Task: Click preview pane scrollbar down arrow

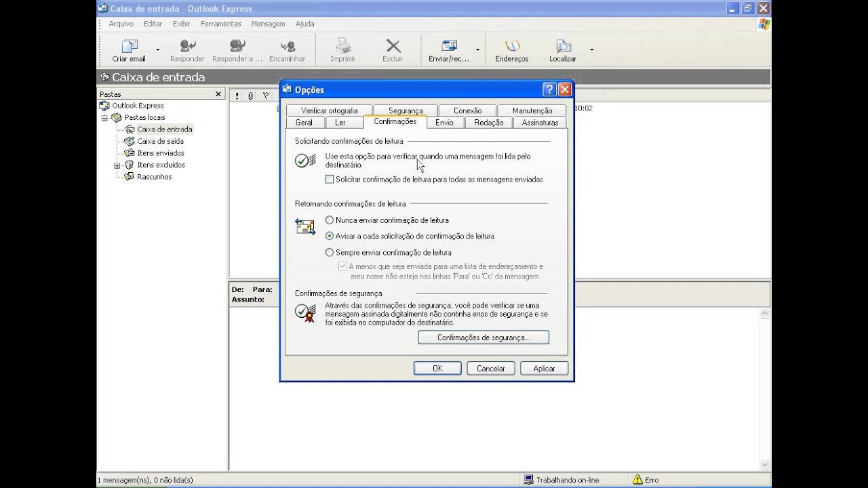Action: point(765,465)
